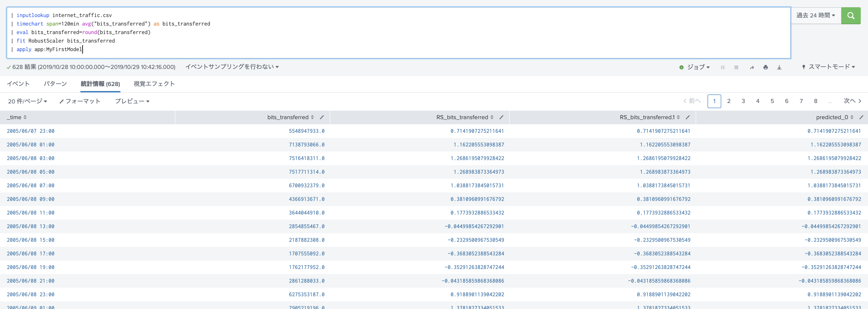Viewport: 868px width, 309px height.
Task: Export results using the download icon
Action: click(x=779, y=67)
